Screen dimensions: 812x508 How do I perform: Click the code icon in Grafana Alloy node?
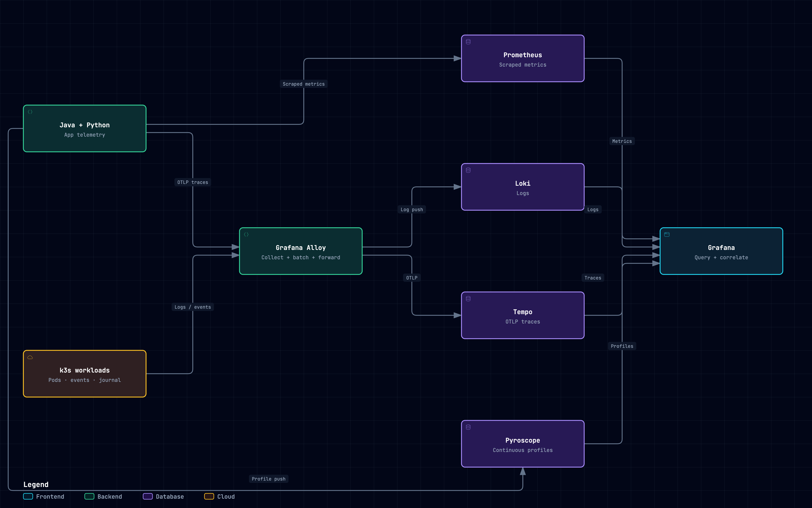coord(246,235)
